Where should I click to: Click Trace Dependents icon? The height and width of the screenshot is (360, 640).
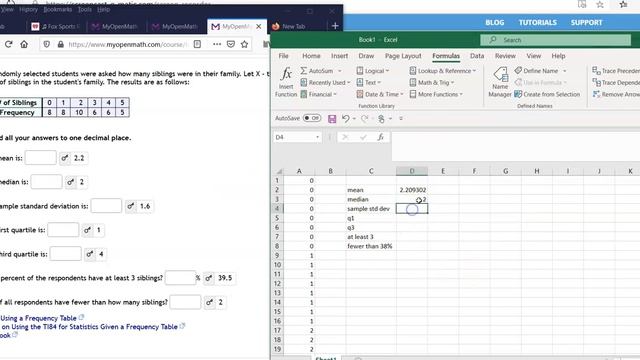pos(596,82)
